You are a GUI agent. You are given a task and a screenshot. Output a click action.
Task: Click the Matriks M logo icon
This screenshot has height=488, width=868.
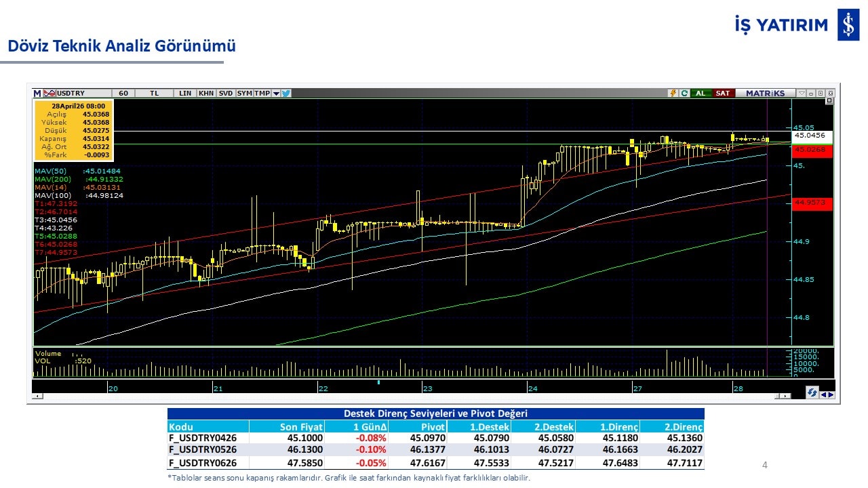pos(37,94)
